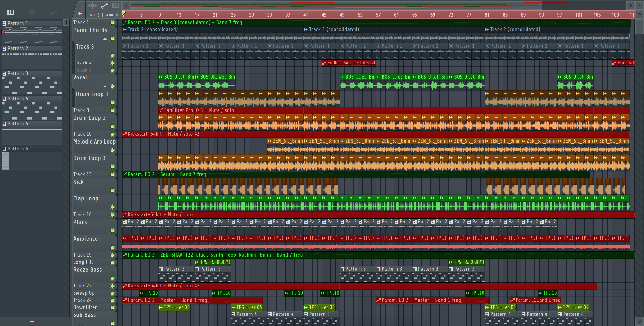Select audio clip focus waveform icon

(93, 5)
